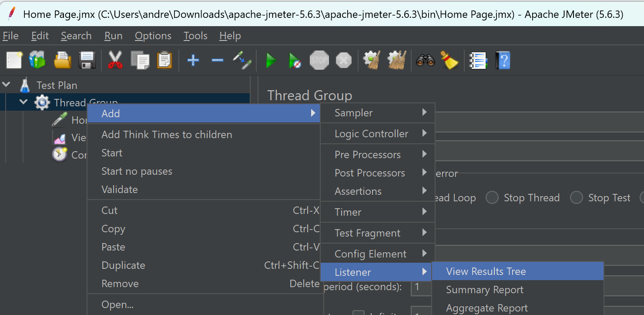
Task: Click Start no pauses context entry
Action: (204, 171)
